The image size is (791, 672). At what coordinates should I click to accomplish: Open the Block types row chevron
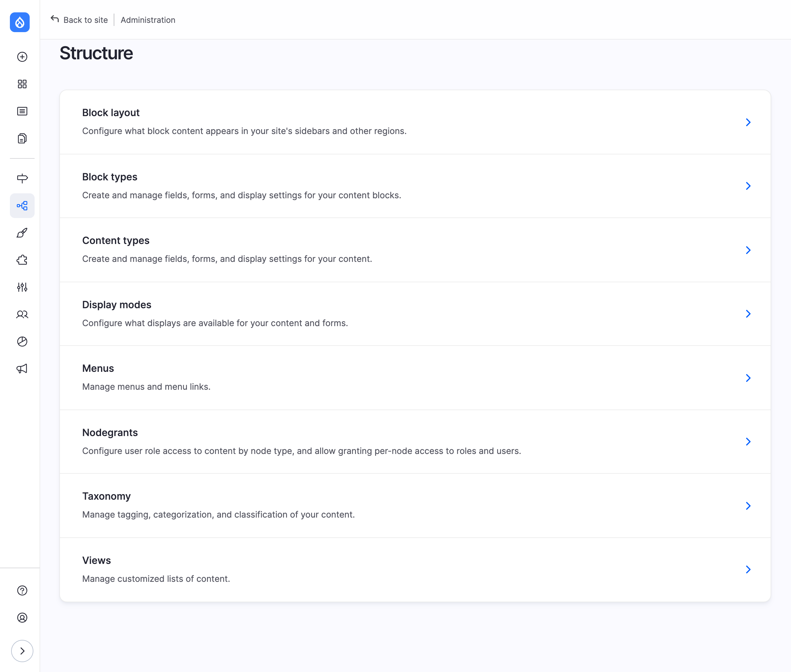(x=748, y=186)
